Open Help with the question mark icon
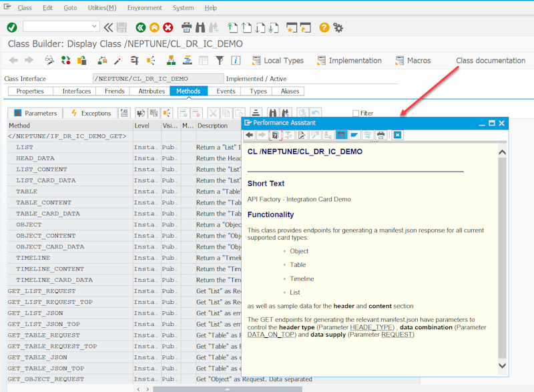534x392 pixels. tap(324, 27)
